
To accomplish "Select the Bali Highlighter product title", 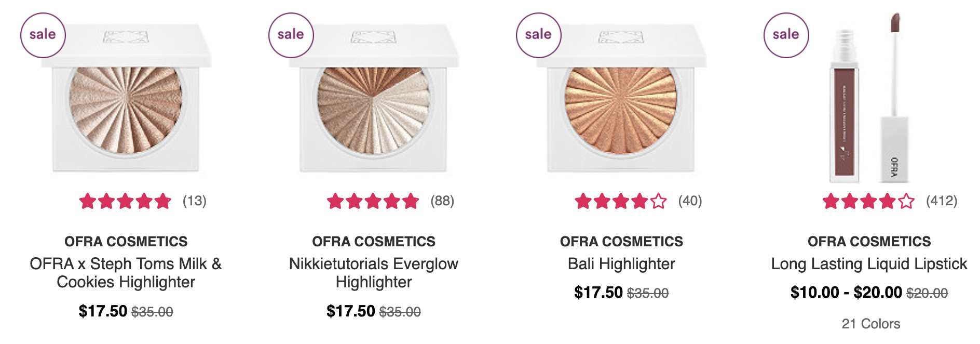I will tap(621, 264).
